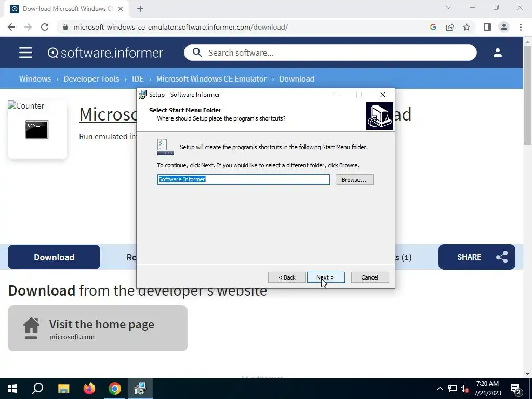Switch to the Setup installer taskbar icon
The height and width of the screenshot is (399, 532).
140,389
